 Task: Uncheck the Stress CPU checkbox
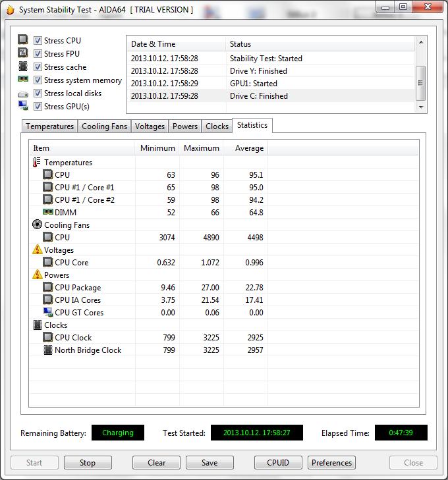(x=38, y=40)
